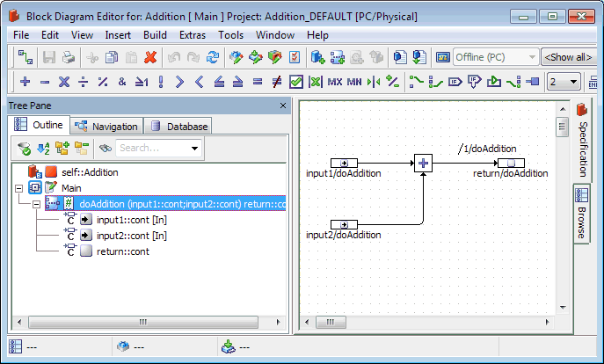Open the Insert menu
This screenshot has height=364, width=604.
[x=118, y=35]
